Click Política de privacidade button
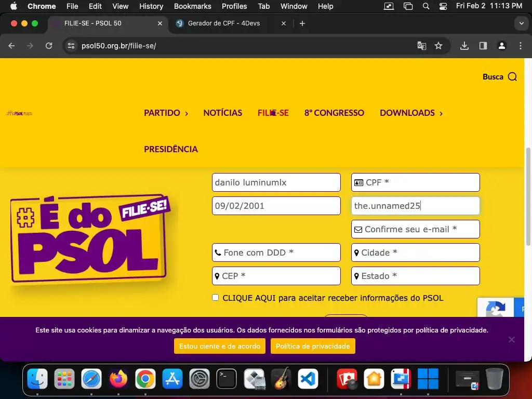The width and height of the screenshot is (532, 399). 313,346
